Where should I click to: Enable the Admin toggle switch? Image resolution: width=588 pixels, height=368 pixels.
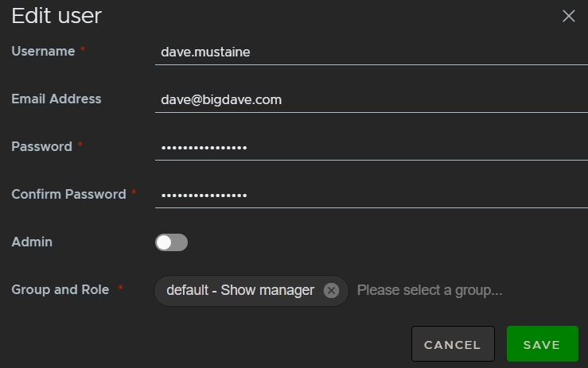click(171, 242)
